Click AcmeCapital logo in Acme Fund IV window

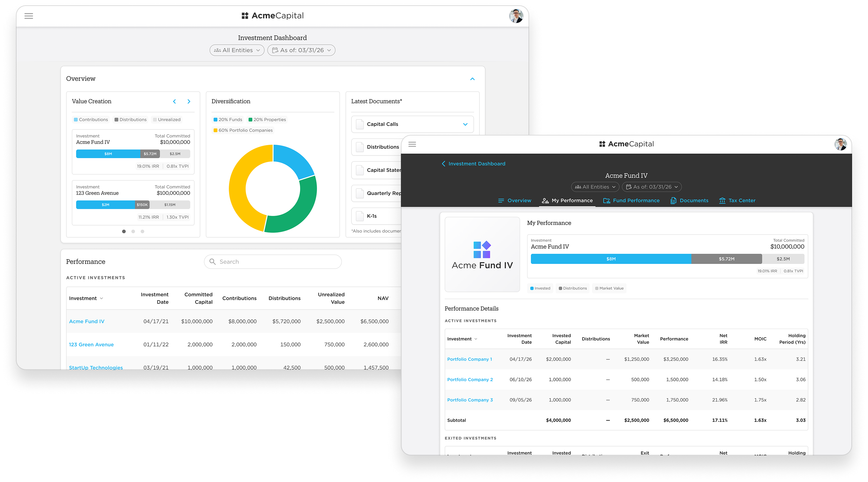click(626, 144)
